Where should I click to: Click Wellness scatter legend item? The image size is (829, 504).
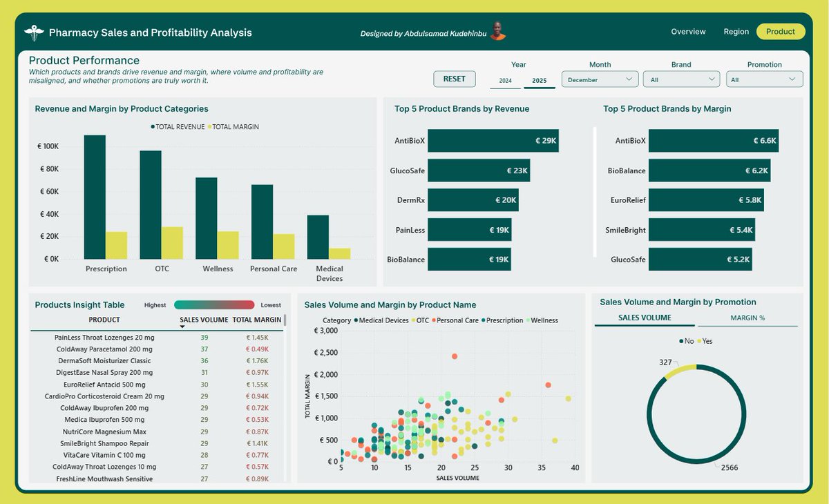tap(542, 320)
